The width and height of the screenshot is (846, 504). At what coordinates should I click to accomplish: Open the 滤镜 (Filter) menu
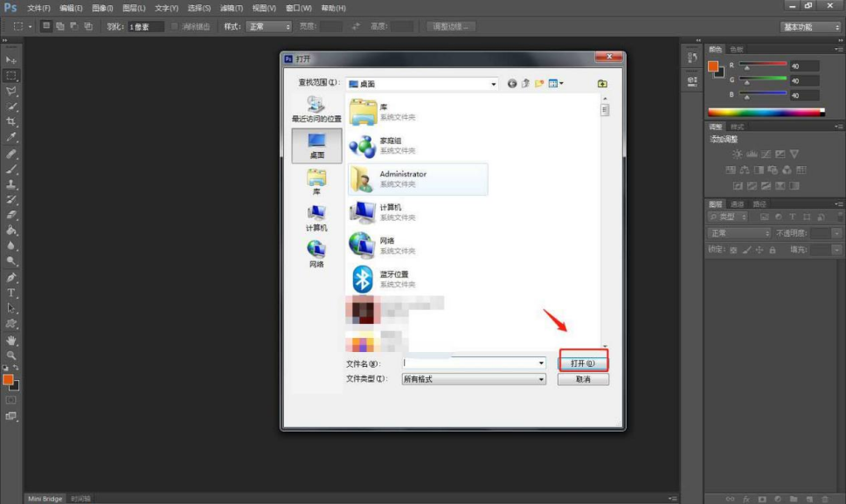(231, 8)
